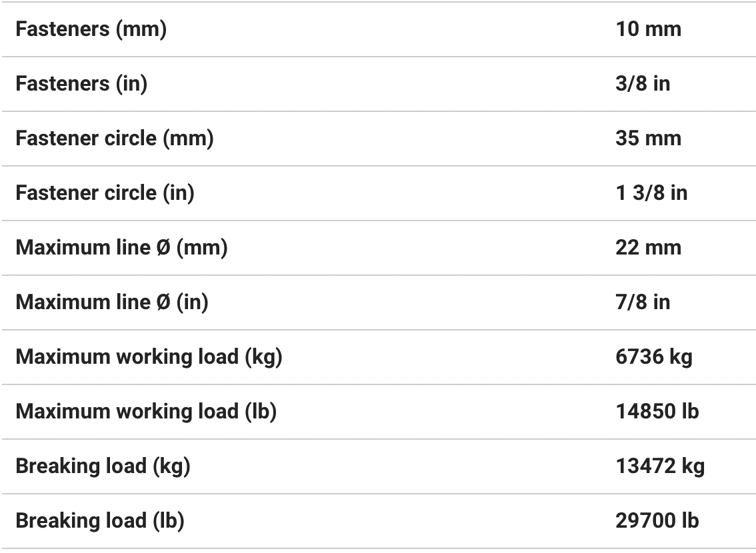
Task: Click the Breaking load (kg) label
Action: point(103,466)
